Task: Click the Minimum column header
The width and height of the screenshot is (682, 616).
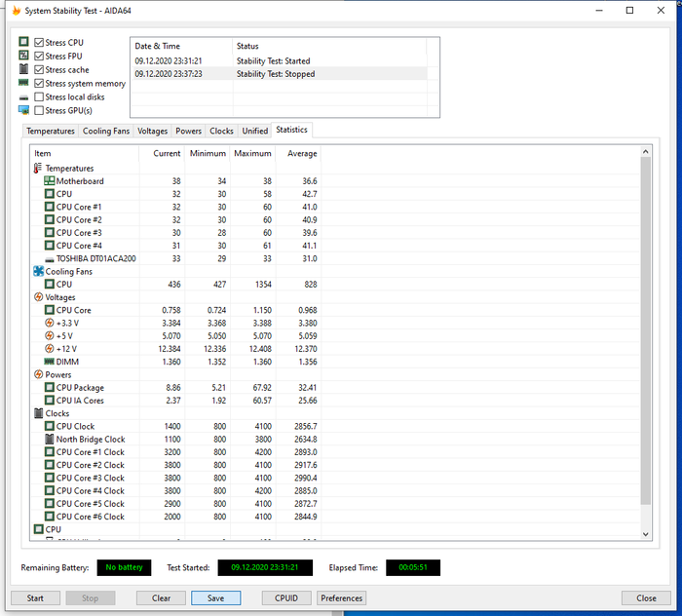Action: [x=208, y=153]
